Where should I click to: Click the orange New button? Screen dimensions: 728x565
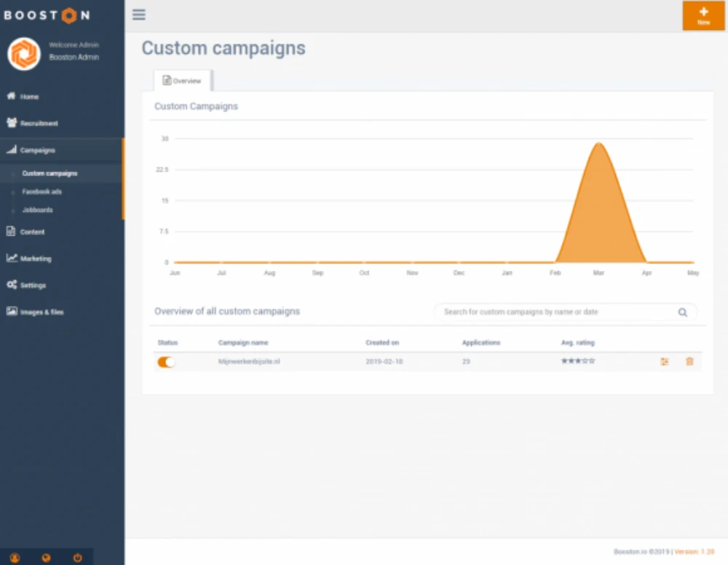pos(703,16)
